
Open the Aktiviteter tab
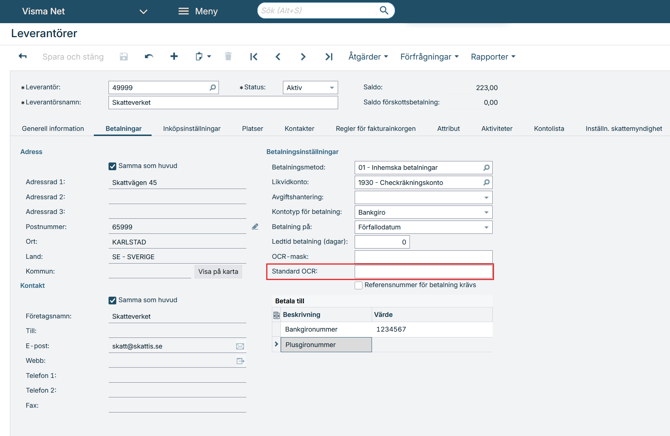click(497, 128)
